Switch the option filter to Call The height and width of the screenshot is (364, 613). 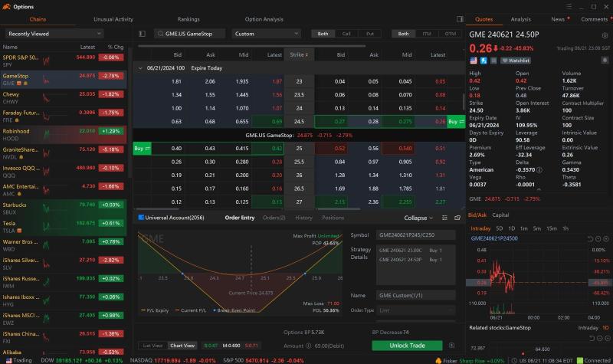[x=346, y=34]
